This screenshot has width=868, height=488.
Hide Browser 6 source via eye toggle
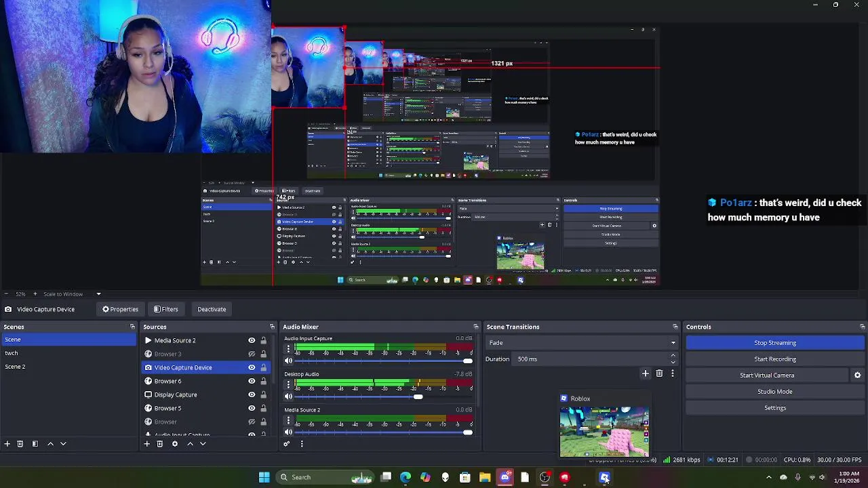coord(252,381)
